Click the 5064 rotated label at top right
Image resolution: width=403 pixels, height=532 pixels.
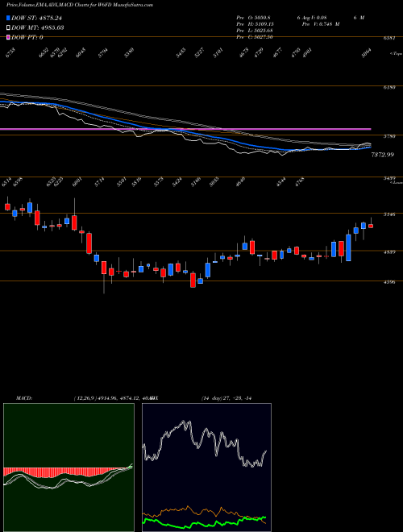[367, 53]
